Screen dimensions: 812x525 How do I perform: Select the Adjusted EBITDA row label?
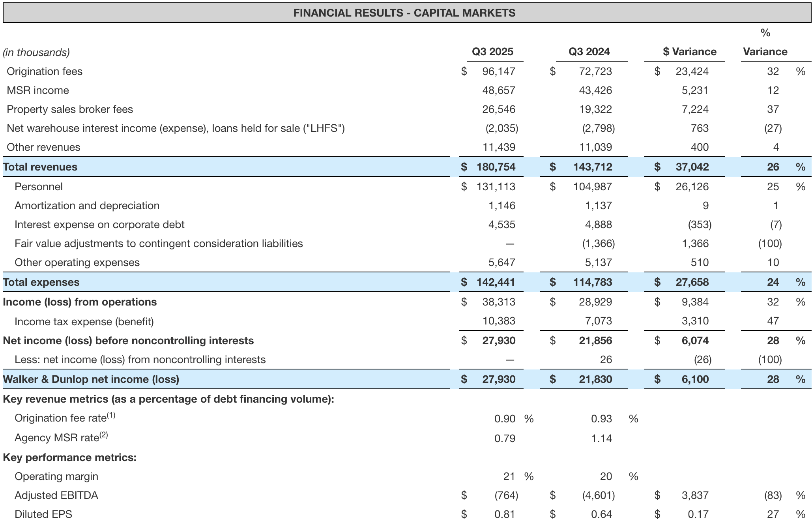56,495
